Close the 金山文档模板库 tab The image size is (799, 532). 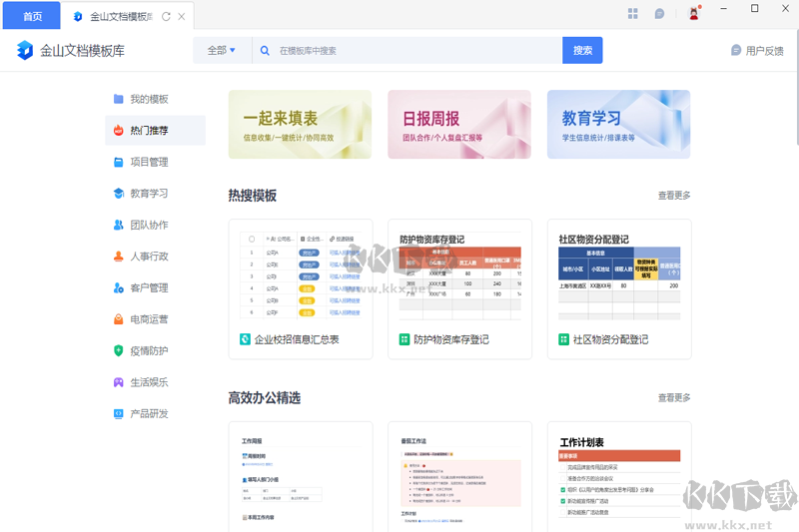point(182,17)
